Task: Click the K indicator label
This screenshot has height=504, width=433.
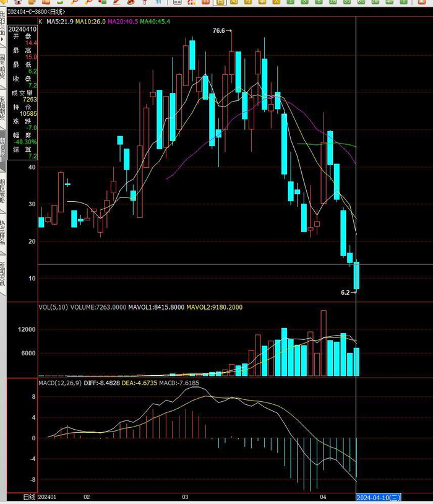Action: coord(40,22)
